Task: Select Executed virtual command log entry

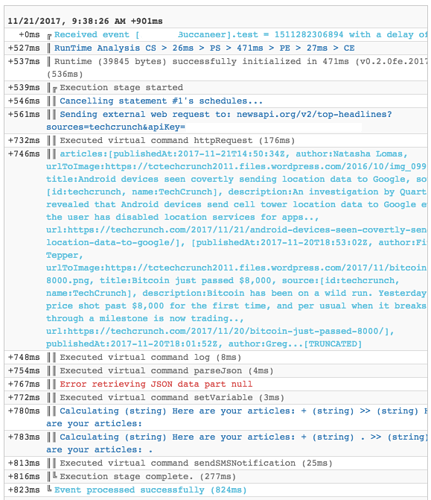Action: (150, 357)
